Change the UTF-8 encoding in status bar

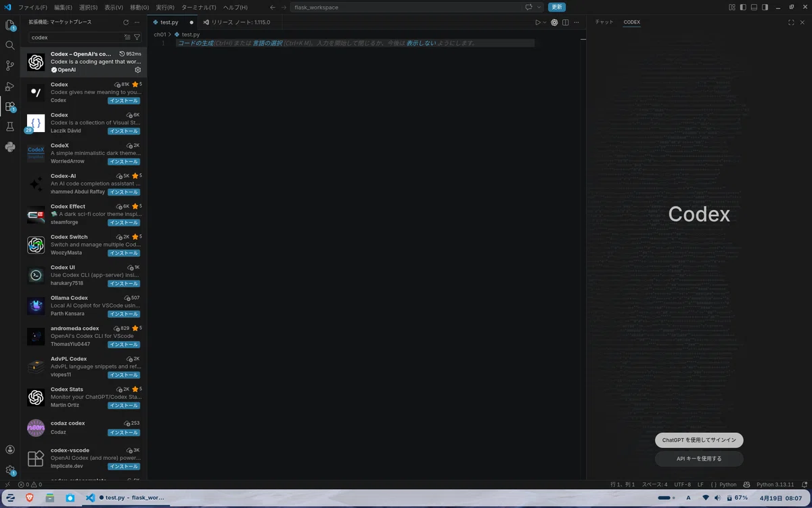coord(682,484)
